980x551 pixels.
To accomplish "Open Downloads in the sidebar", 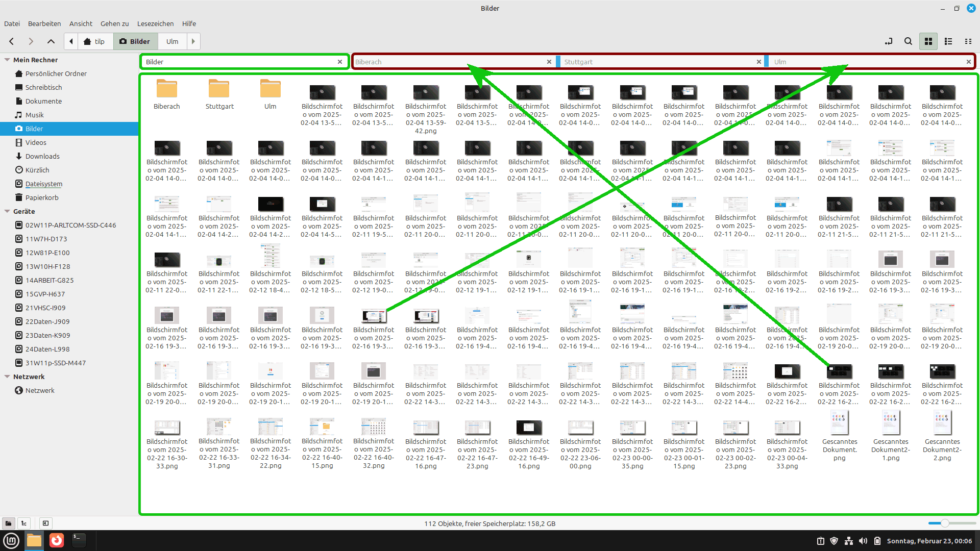I will pos(42,156).
